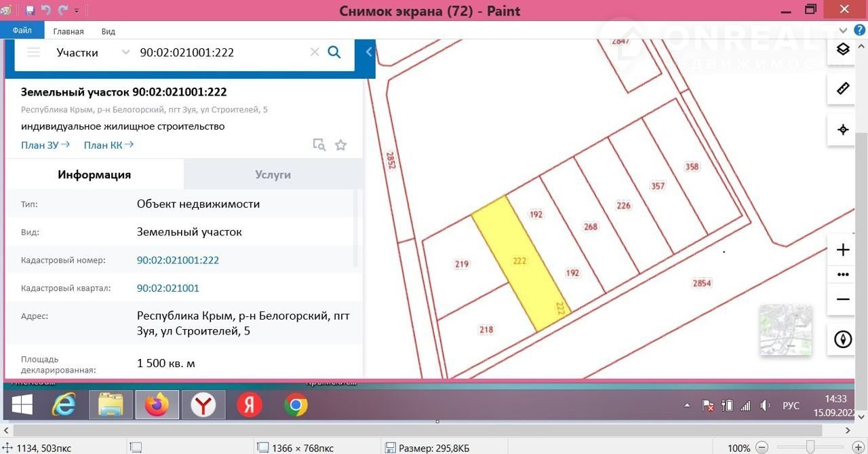Click the redo arrow in quick access toolbar
This screenshot has height=454, width=868.
[x=63, y=10]
